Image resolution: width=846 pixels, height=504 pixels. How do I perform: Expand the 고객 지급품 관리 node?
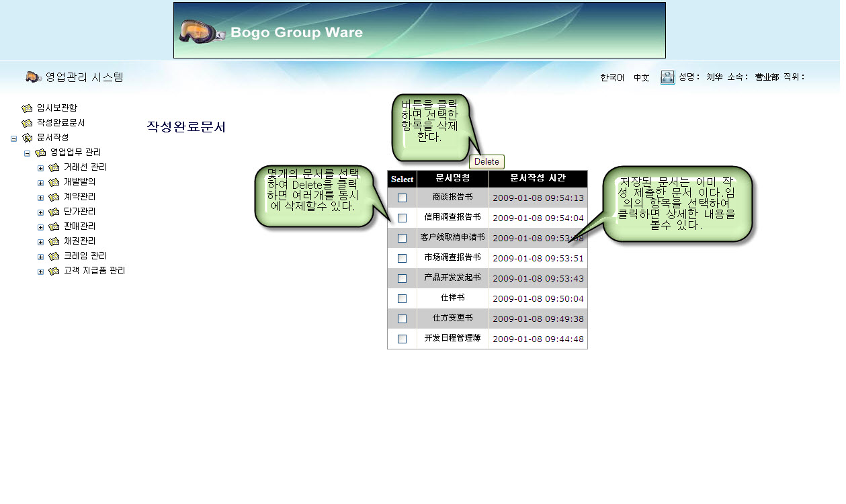coord(41,271)
